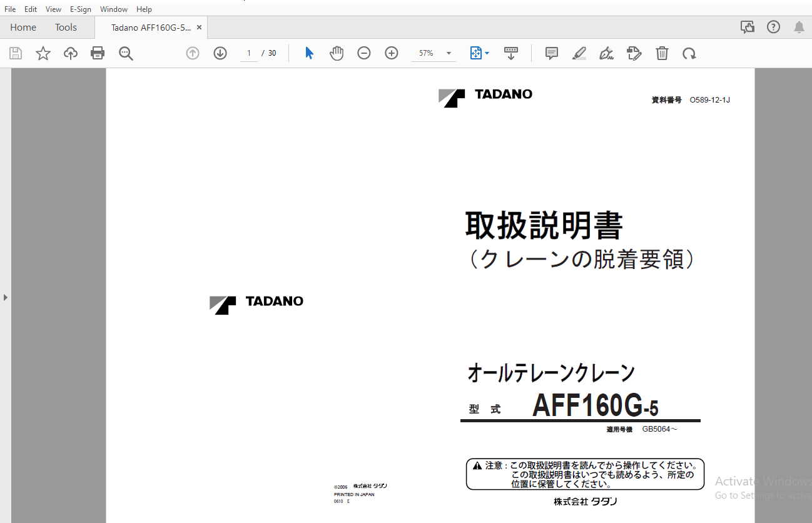
Task: Open the share/review chat icon
Action: coord(747,27)
